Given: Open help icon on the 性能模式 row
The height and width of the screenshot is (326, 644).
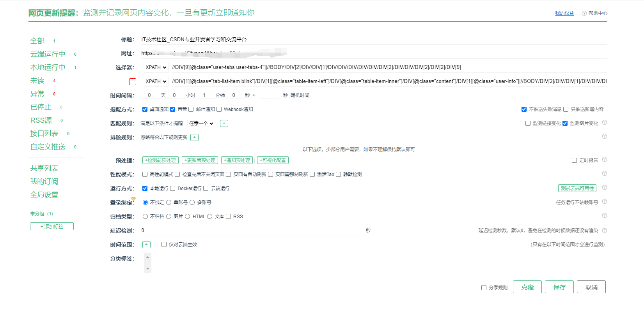Looking at the screenshot, I should [605, 173].
